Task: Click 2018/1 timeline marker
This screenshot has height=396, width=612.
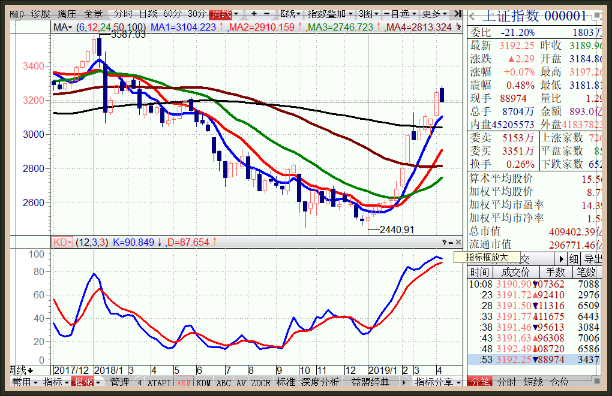Action: coord(109,370)
